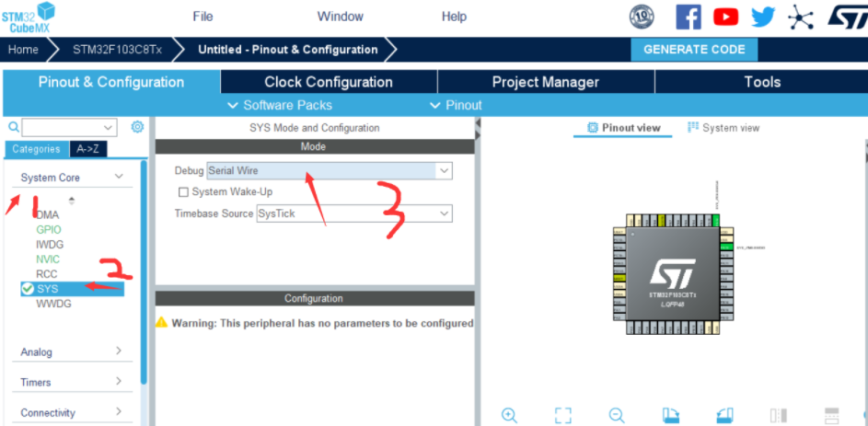Select DMA in System Core list
The height and width of the screenshot is (426, 868).
tap(48, 214)
